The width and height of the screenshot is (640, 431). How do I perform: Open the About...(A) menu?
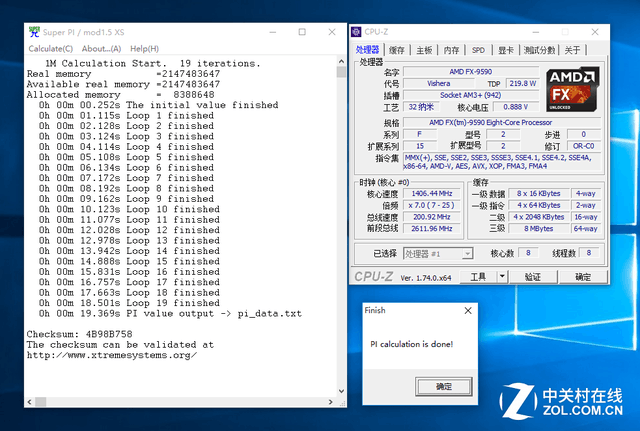[101, 49]
